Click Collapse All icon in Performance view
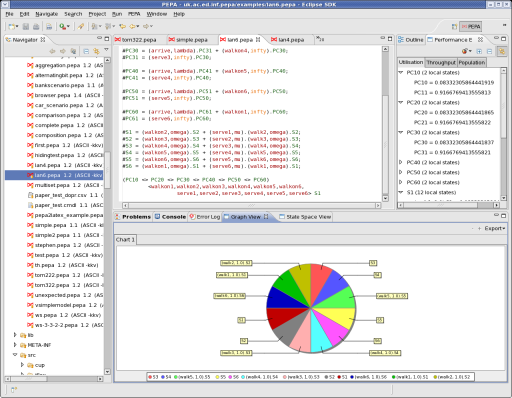This screenshot has height=398, width=512. point(489,51)
